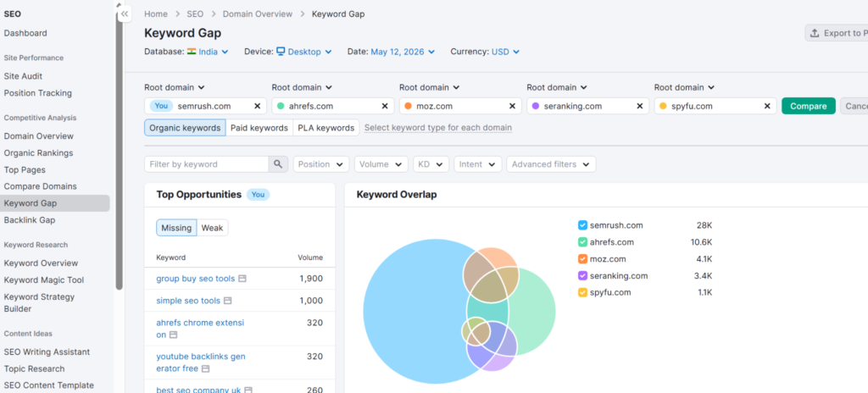The height and width of the screenshot is (393, 868).
Task: Click the You badge beside Top Opportunities
Action: (258, 194)
